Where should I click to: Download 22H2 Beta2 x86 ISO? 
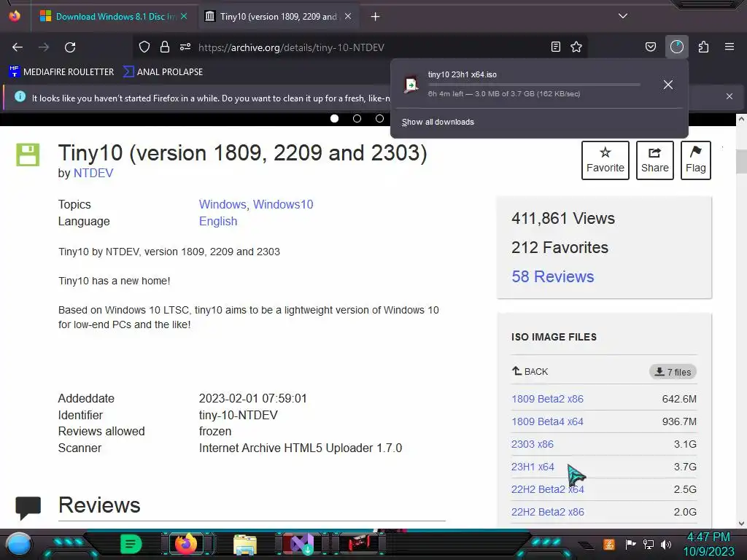point(547,512)
